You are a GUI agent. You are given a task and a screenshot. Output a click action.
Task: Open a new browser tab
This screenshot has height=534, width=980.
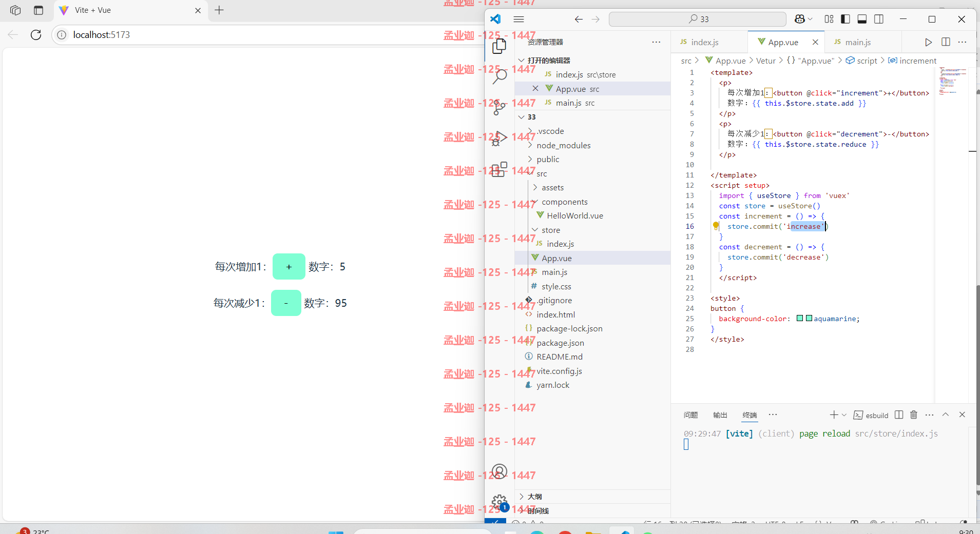tap(219, 10)
